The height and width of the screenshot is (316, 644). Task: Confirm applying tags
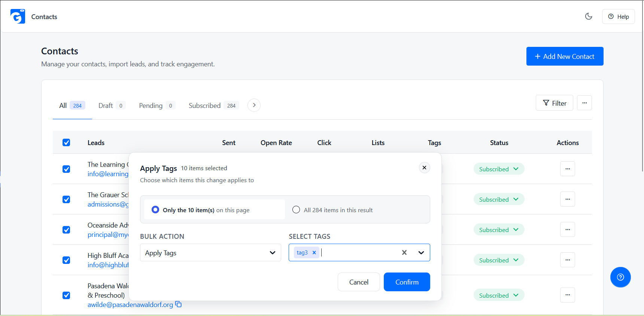pyautogui.click(x=407, y=282)
